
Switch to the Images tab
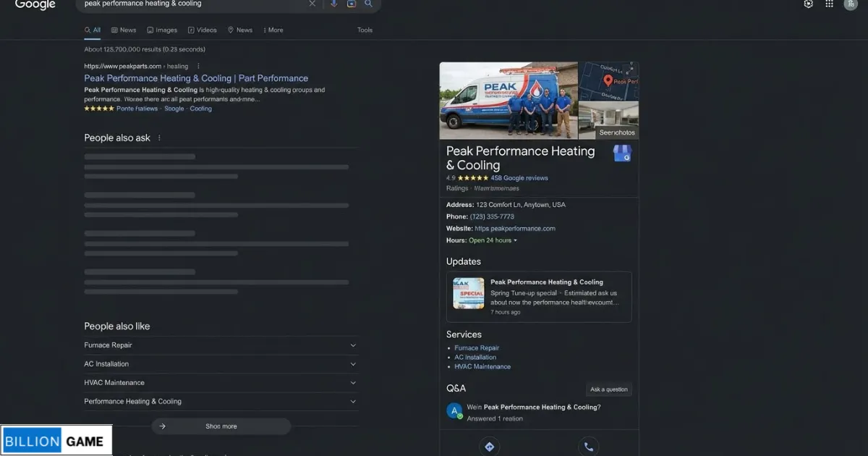[x=162, y=30]
